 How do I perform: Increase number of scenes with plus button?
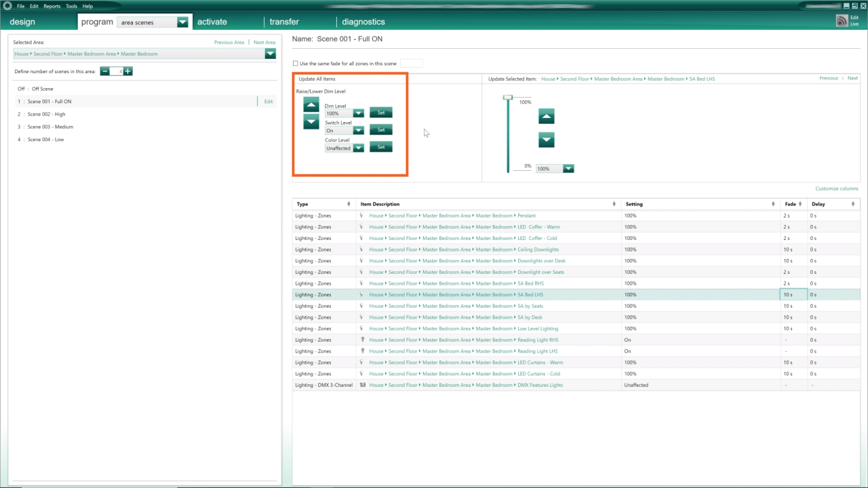tap(127, 71)
